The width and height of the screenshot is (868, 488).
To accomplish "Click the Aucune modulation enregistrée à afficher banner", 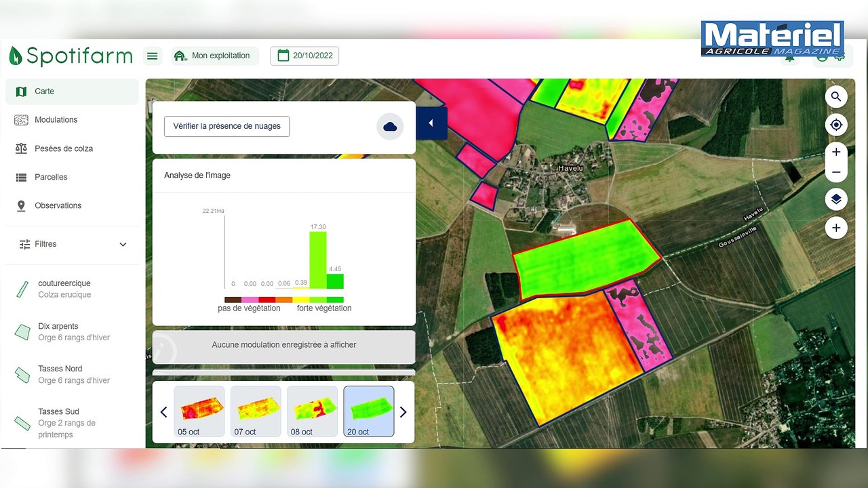I will point(284,347).
